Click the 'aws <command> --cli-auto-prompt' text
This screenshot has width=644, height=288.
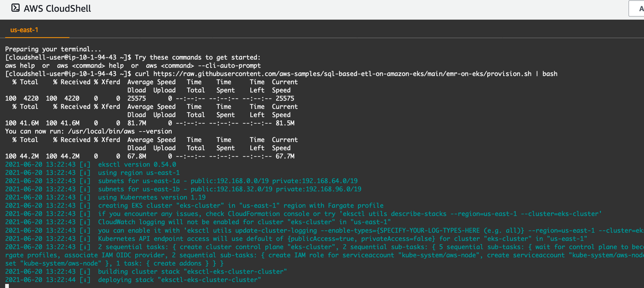coord(203,65)
